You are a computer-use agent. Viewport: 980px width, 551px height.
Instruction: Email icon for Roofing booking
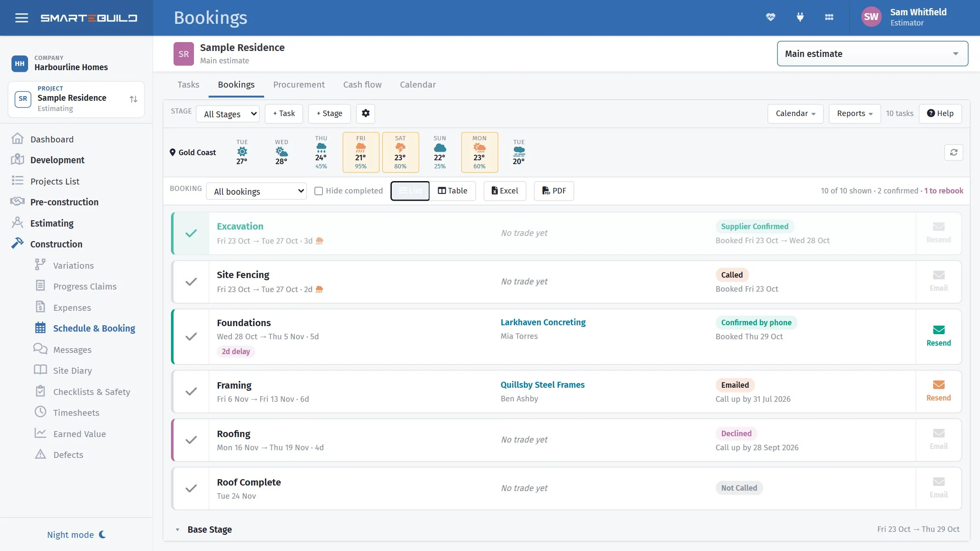tap(939, 433)
